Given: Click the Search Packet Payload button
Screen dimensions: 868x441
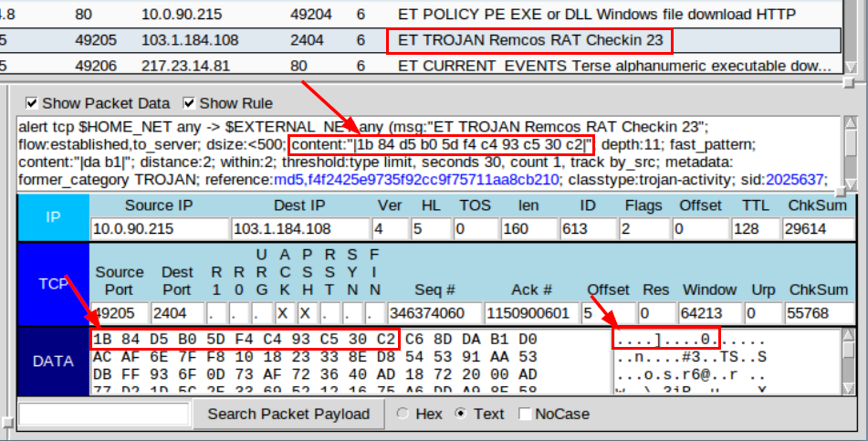Looking at the screenshot, I should (288, 414).
